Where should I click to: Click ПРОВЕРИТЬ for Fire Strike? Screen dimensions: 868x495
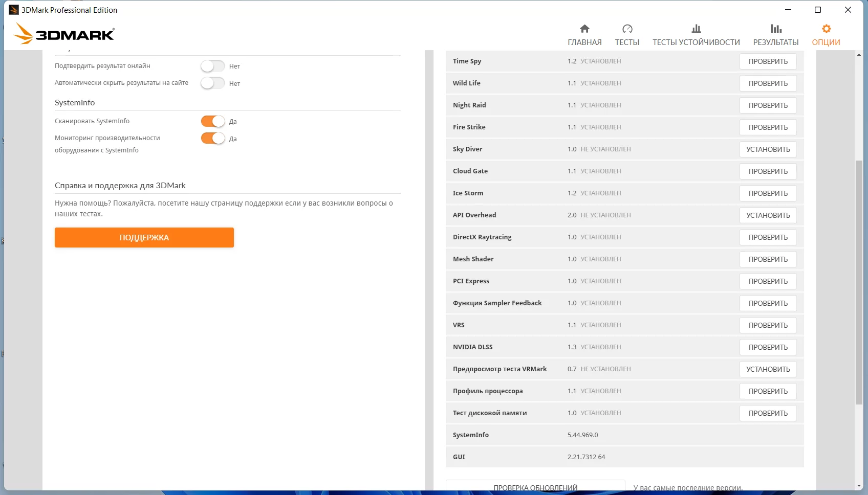point(768,127)
